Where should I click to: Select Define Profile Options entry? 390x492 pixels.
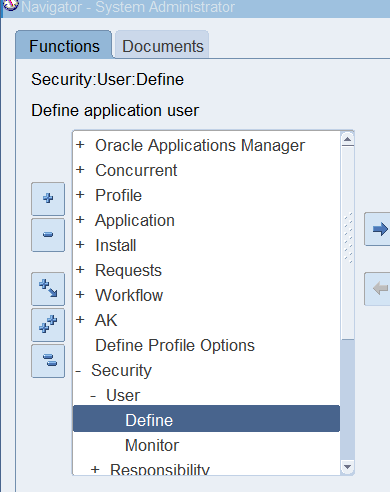[175, 345]
